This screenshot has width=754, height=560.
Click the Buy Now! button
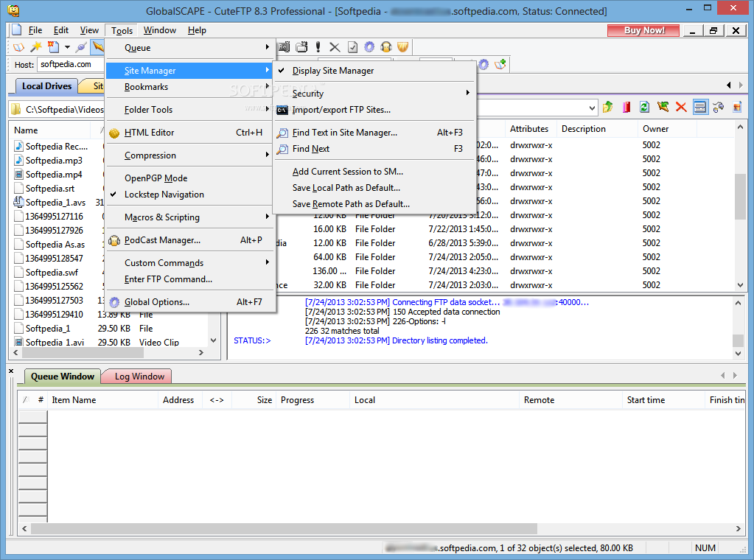[x=644, y=30]
